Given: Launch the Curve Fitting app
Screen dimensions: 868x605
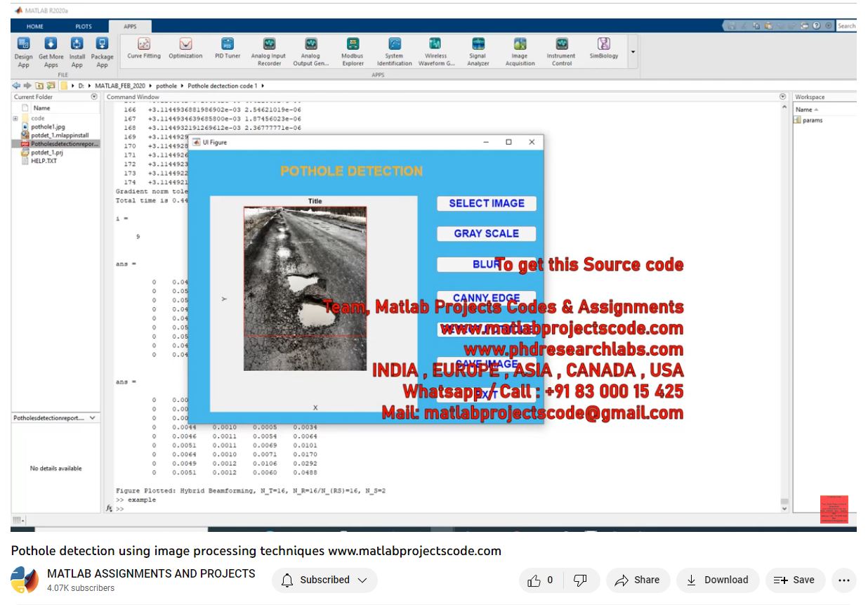Looking at the screenshot, I should [x=144, y=49].
